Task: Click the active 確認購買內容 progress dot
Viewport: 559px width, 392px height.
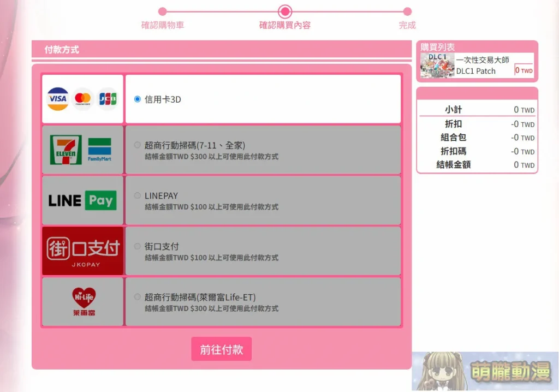Action: [285, 11]
